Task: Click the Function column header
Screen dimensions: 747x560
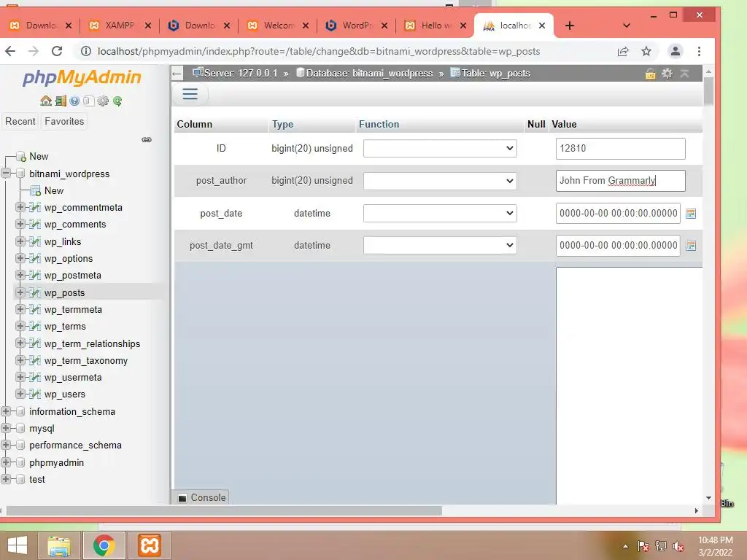Action: point(379,124)
